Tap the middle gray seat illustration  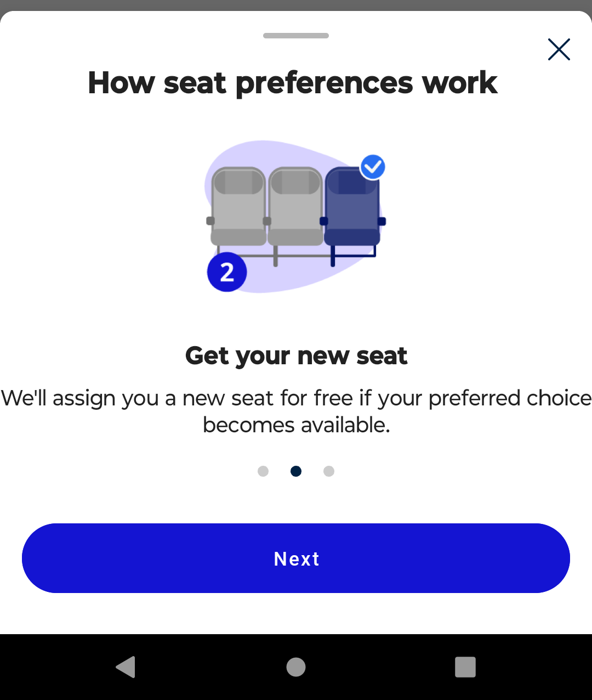[295, 208]
